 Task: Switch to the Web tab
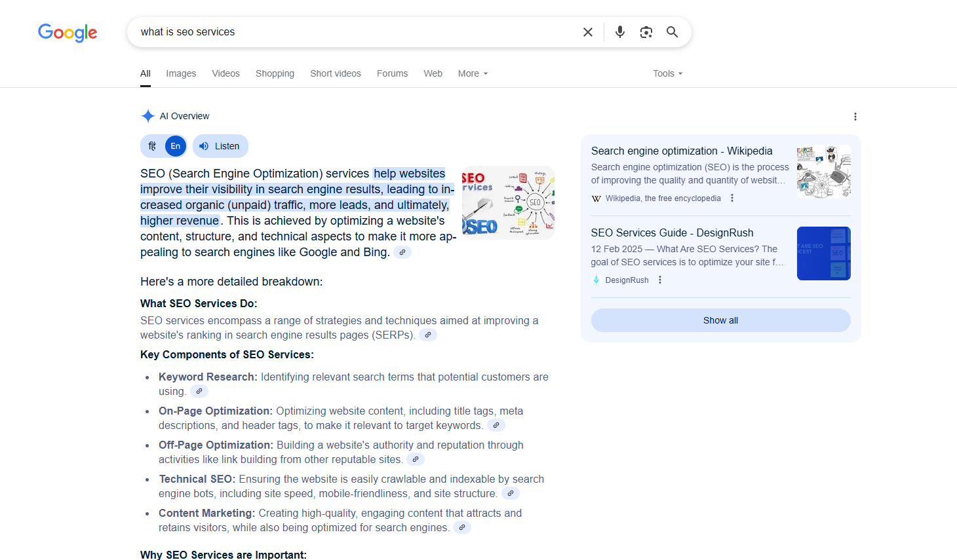pos(433,73)
